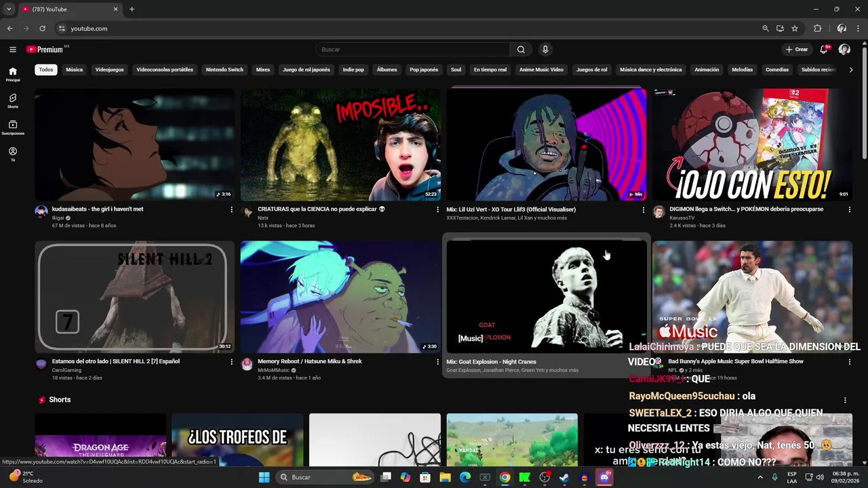The width and height of the screenshot is (868, 488).
Task: Open the Ikigai channel avatar
Action: click(41, 212)
